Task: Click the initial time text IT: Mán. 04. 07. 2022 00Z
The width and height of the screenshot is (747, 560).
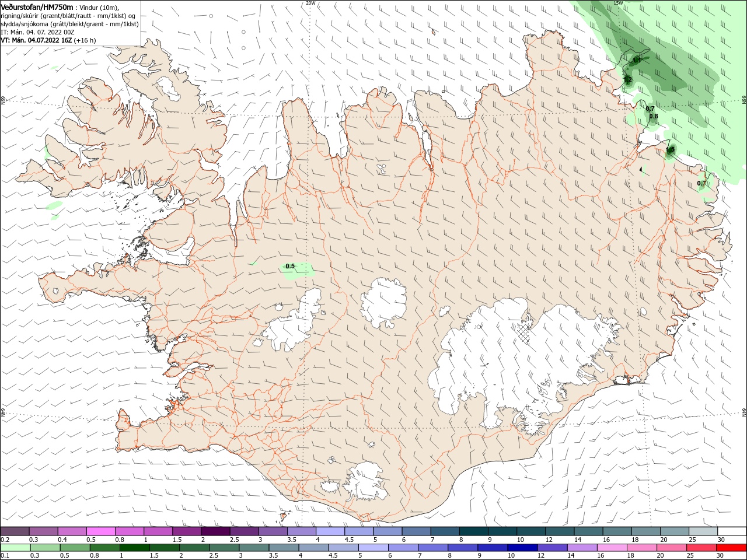Action: (x=37, y=32)
